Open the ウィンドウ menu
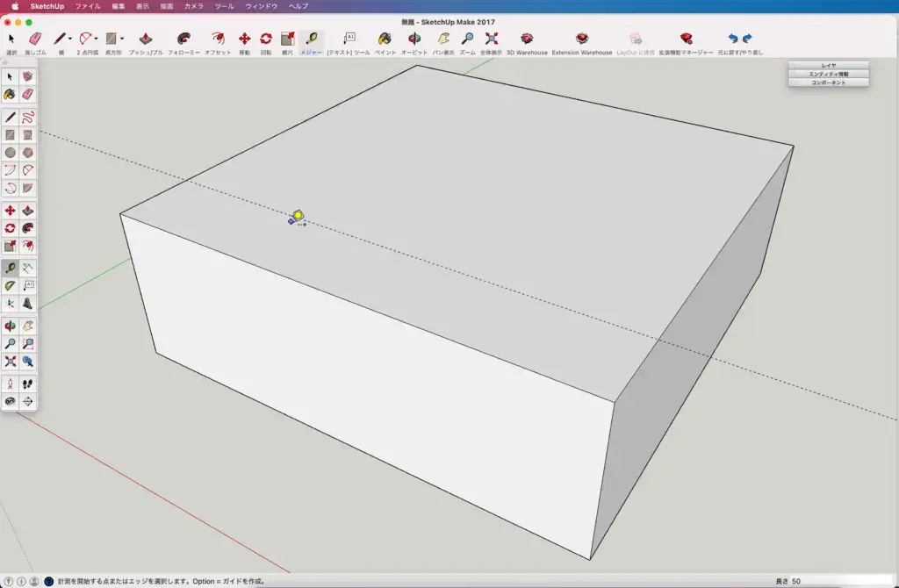 (261, 6)
